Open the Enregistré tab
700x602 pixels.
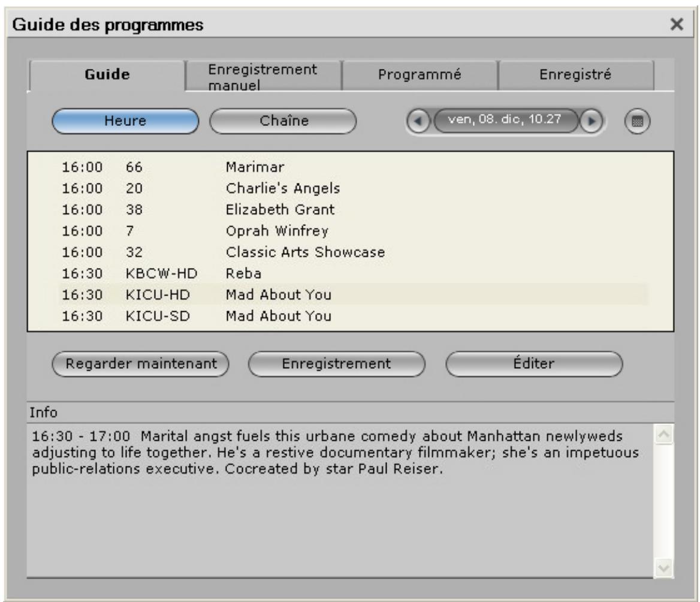[575, 74]
